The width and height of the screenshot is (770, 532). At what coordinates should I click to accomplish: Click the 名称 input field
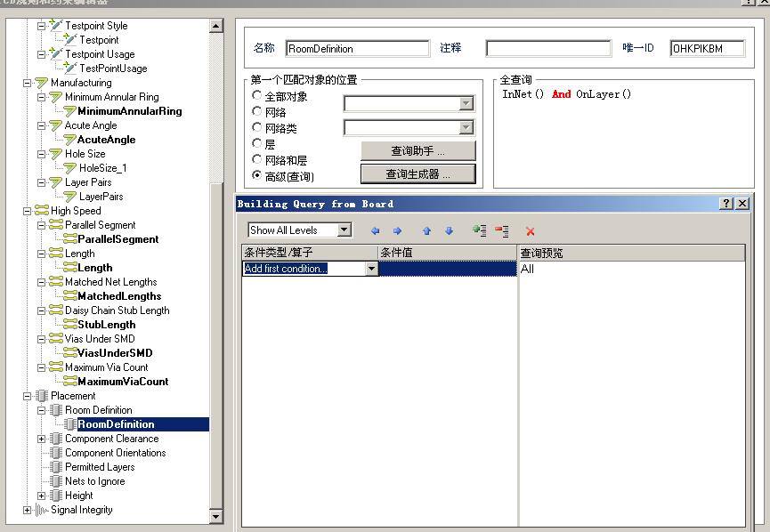pos(358,49)
